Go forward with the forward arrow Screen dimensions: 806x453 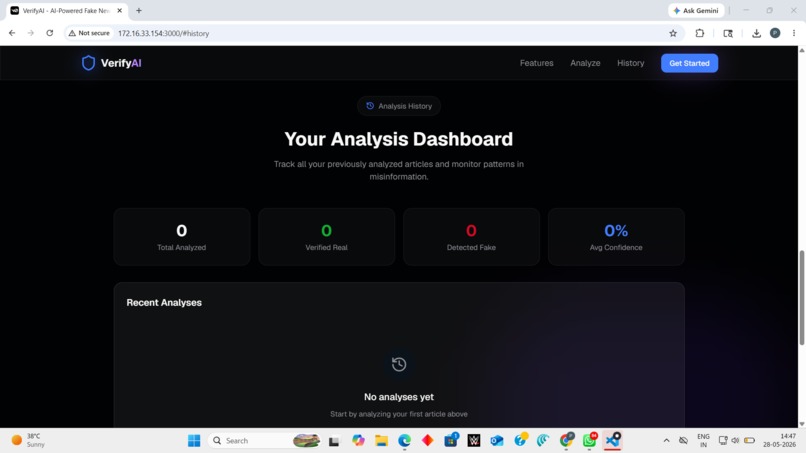click(31, 33)
